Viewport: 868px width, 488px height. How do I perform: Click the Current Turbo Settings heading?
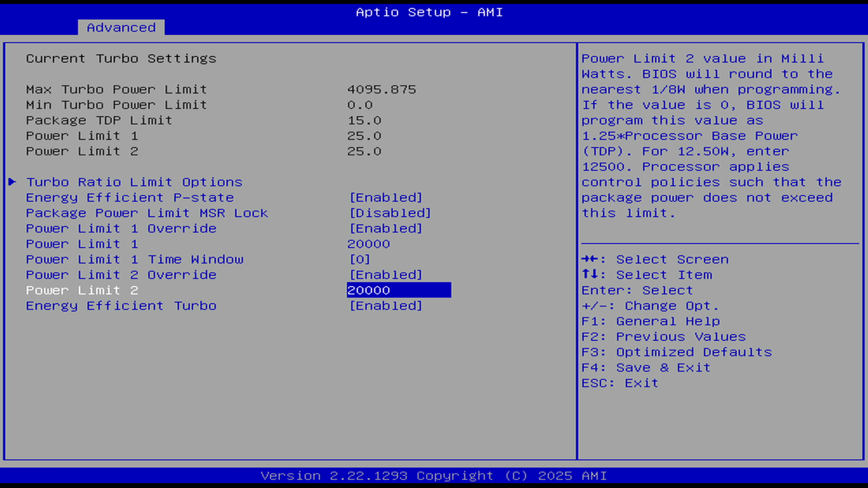click(x=121, y=58)
